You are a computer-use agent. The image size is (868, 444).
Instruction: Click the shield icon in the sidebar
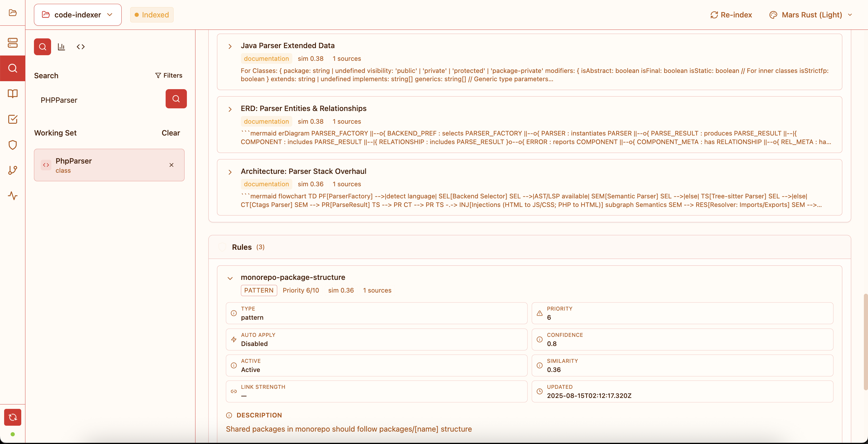tap(12, 145)
